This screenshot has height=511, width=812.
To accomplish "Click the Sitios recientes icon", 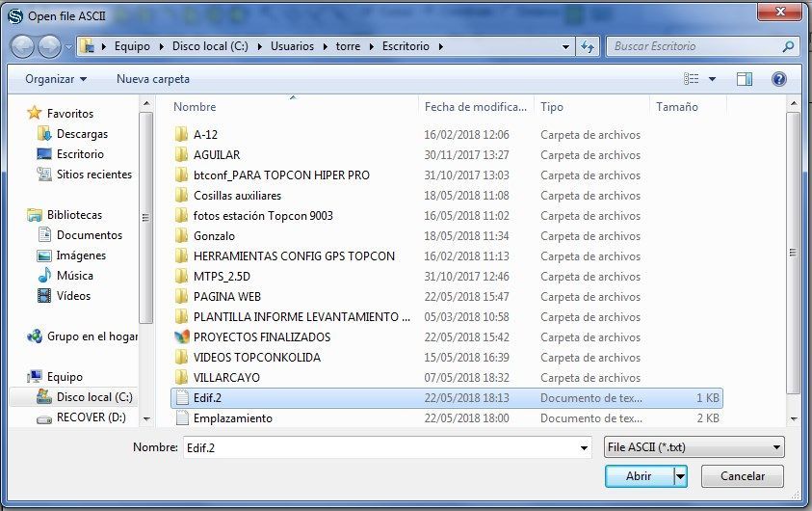I will [x=44, y=175].
